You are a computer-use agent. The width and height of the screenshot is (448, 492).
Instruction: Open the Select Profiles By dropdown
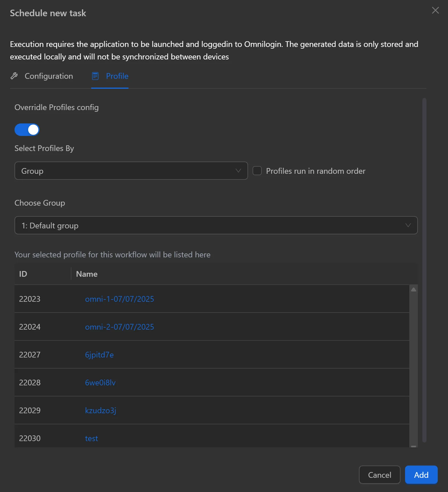point(131,171)
